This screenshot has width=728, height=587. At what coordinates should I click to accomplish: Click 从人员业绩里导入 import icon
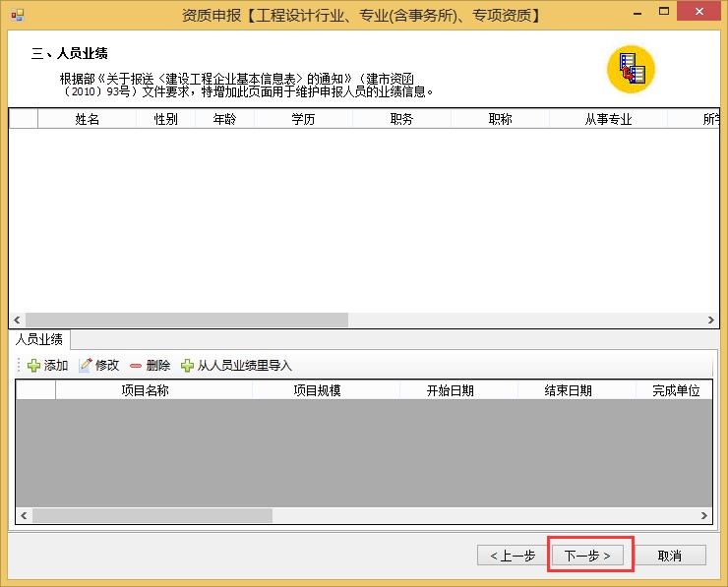188,366
